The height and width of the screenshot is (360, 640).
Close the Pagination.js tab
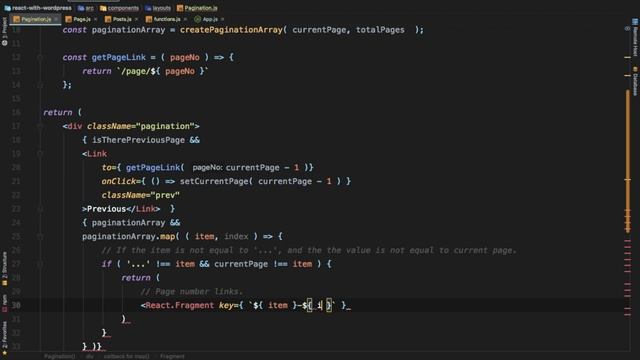pyautogui.click(x=56, y=19)
